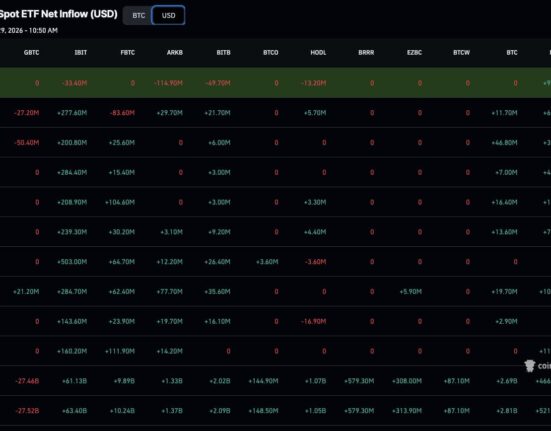This screenshot has height=431, width=551.
Task: Click the +2.81B BTC cell
Action: (507, 411)
